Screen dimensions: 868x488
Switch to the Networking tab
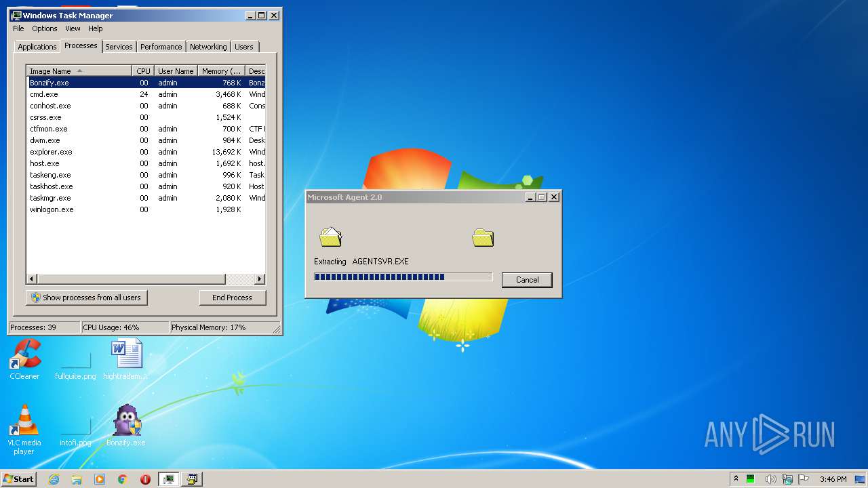tap(208, 47)
